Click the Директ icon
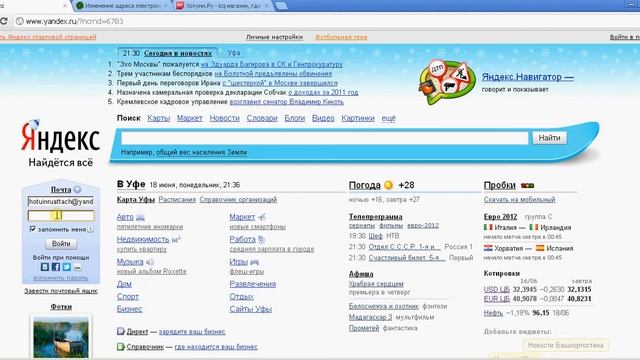This screenshot has height=360, width=640. [x=120, y=331]
